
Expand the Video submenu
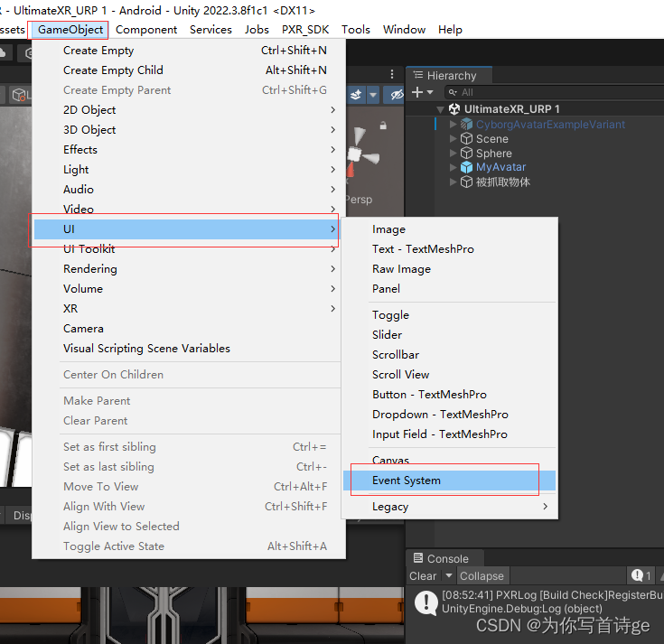(189, 210)
